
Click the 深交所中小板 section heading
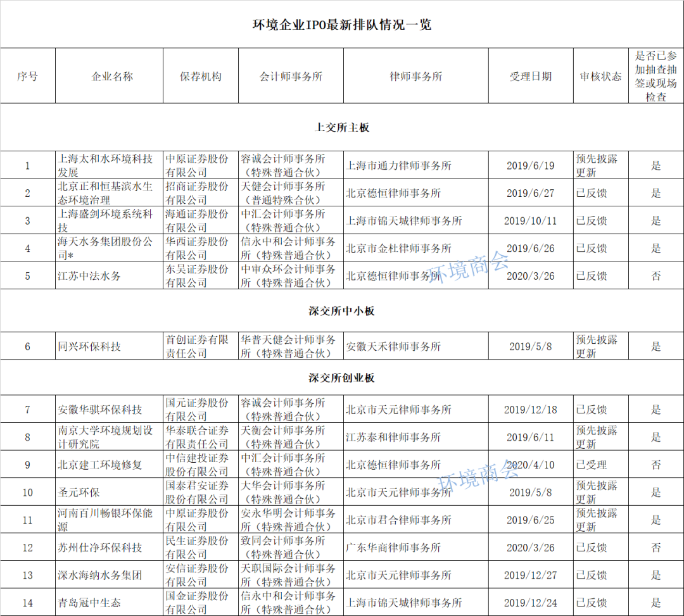pyautogui.click(x=341, y=311)
